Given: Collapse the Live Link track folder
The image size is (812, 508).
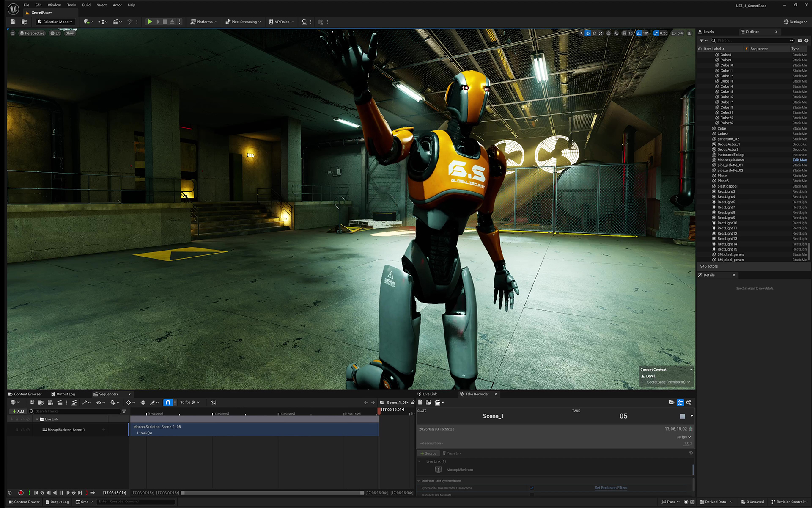Looking at the screenshot, I should pyautogui.click(x=37, y=420).
